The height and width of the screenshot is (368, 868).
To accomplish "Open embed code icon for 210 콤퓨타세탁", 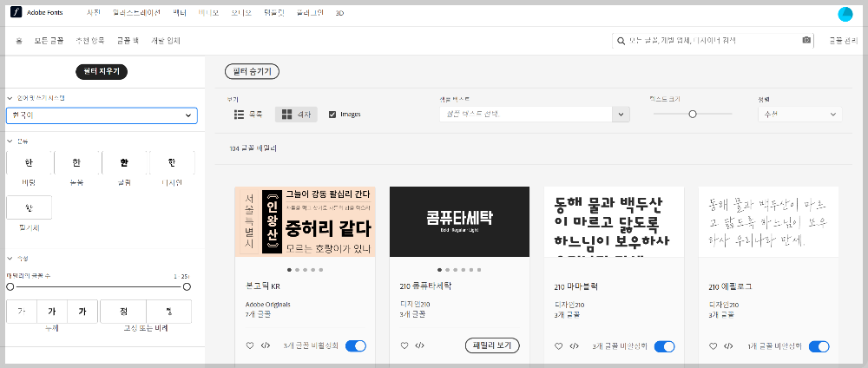I will tap(419, 345).
